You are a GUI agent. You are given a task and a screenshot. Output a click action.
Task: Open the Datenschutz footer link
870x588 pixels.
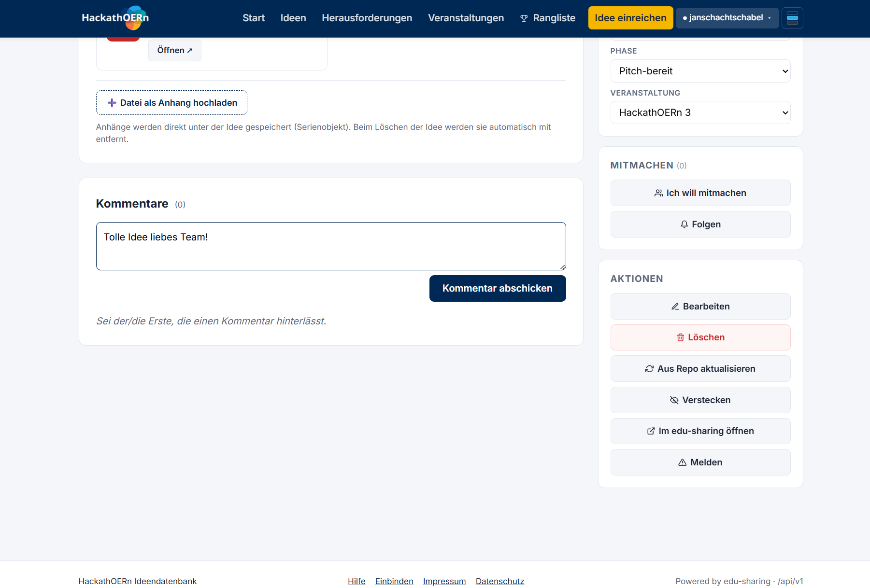point(500,581)
